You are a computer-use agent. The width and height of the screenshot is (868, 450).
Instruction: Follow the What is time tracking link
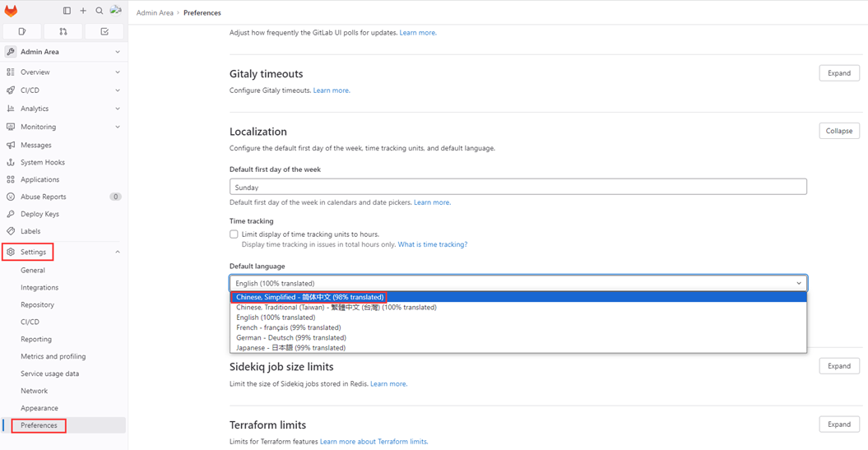point(432,244)
